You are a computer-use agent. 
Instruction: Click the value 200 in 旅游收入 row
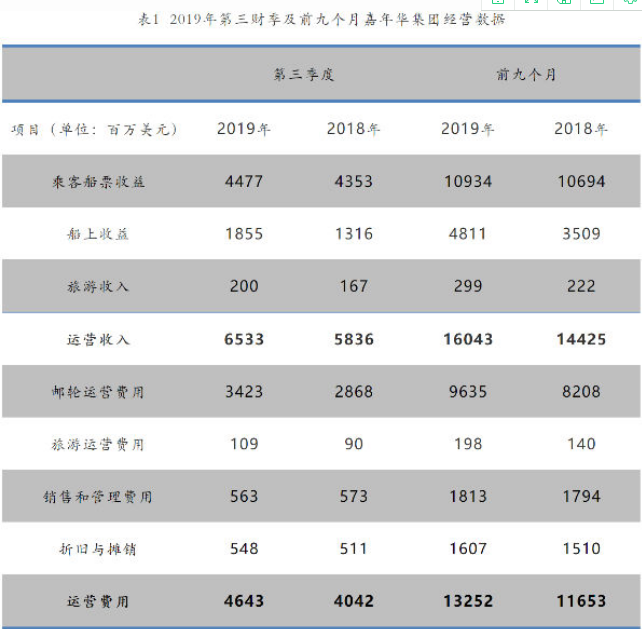coord(244,286)
